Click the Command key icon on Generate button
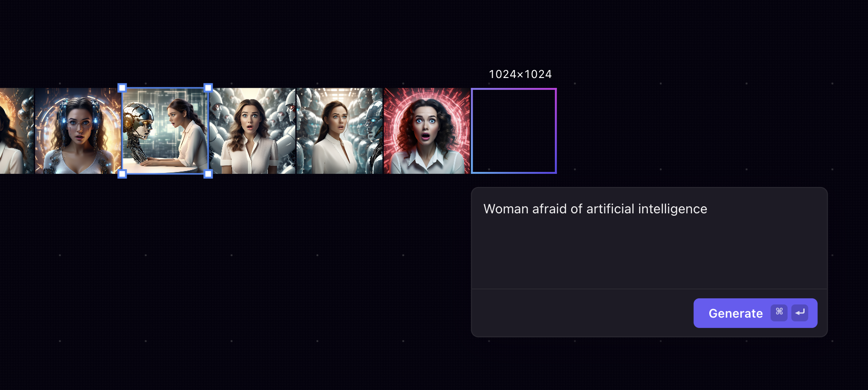Viewport: 868px width, 390px height. (x=779, y=312)
